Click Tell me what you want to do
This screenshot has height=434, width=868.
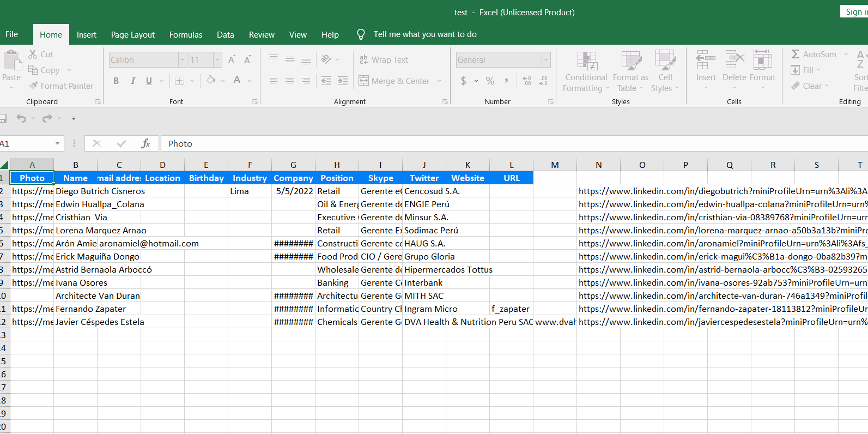425,34
